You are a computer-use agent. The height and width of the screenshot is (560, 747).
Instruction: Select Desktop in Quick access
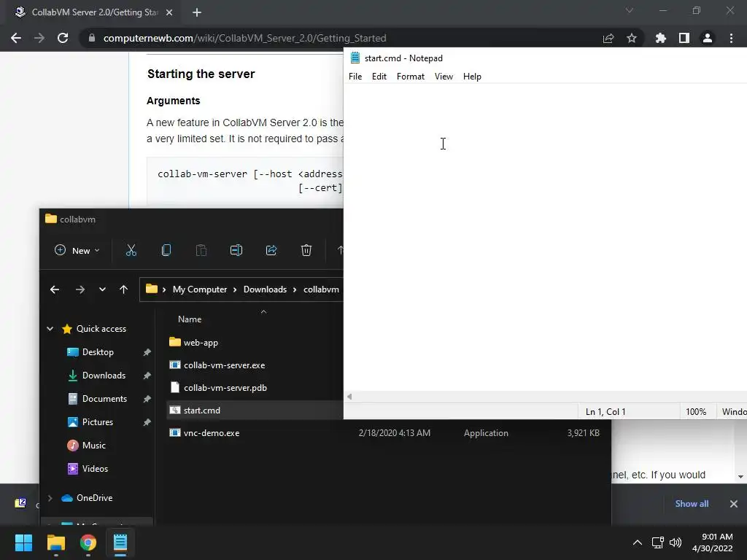pyautogui.click(x=98, y=352)
